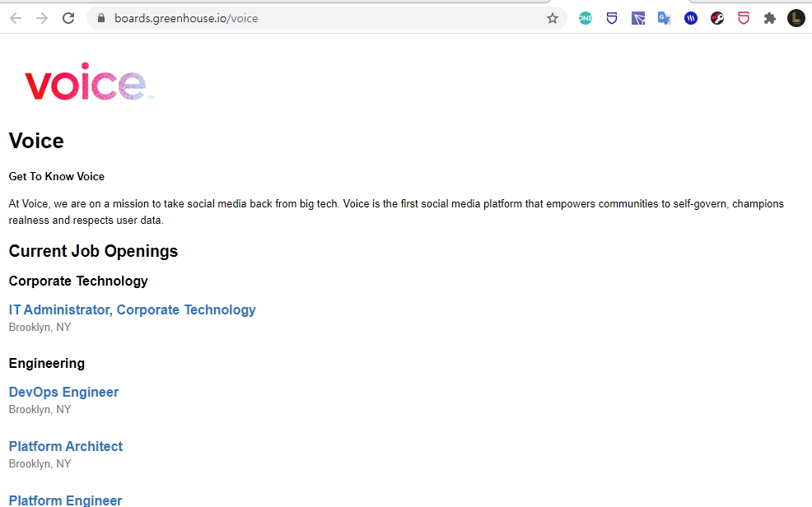The width and height of the screenshot is (812, 507).
Task: Click the Brooklyn, NY location under IT Administrator
Action: (x=40, y=327)
